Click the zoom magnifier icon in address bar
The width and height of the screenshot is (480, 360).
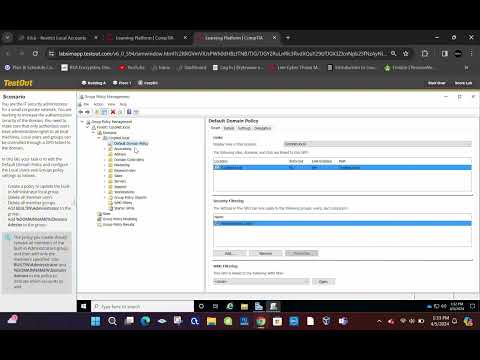point(394,53)
